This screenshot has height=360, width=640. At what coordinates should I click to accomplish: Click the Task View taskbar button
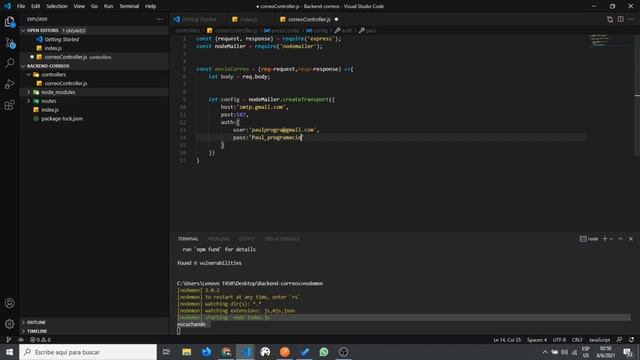tap(166, 352)
